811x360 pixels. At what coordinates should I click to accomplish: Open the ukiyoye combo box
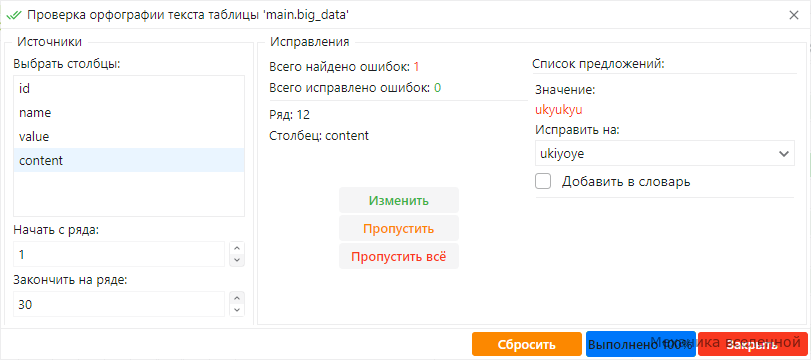665,154
